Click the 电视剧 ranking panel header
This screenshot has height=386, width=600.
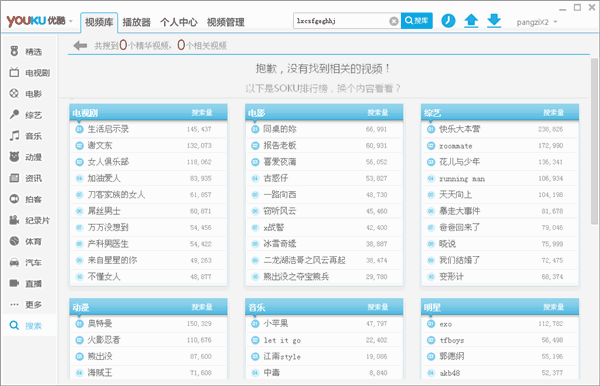pyautogui.click(x=148, y=112)
